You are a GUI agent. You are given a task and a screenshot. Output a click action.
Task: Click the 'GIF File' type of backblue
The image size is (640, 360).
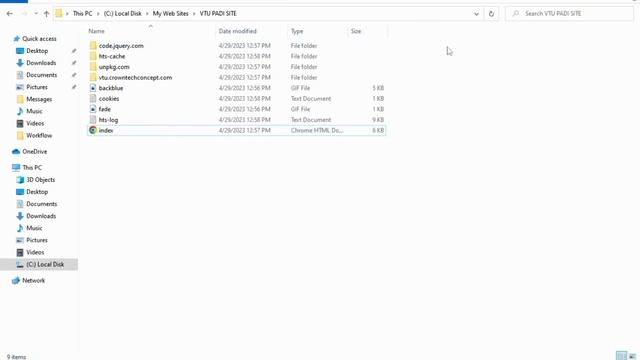tap(300, 88)
